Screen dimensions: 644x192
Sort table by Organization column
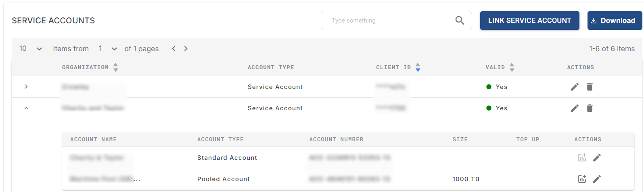click(x=115, y=67)
